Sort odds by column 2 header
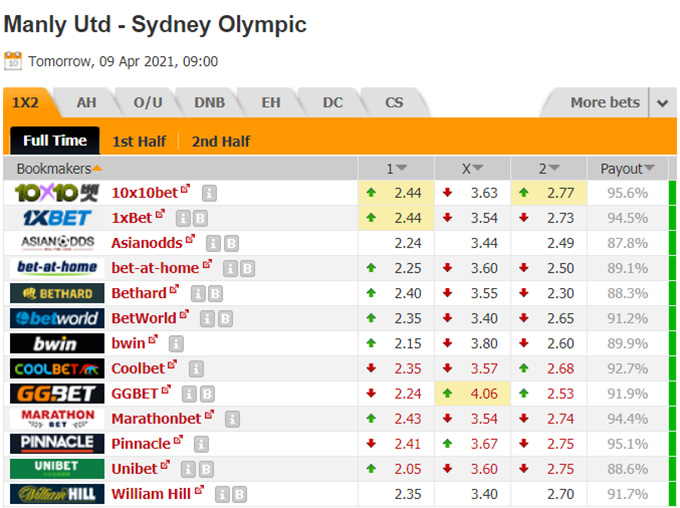This screenshot has width=680, height=508. [x=549, y=169]
